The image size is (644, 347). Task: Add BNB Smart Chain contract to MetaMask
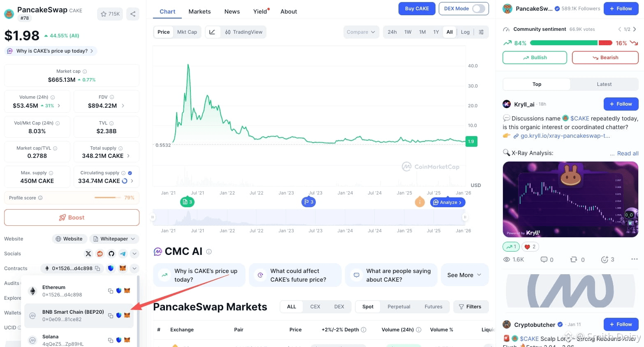127,315
